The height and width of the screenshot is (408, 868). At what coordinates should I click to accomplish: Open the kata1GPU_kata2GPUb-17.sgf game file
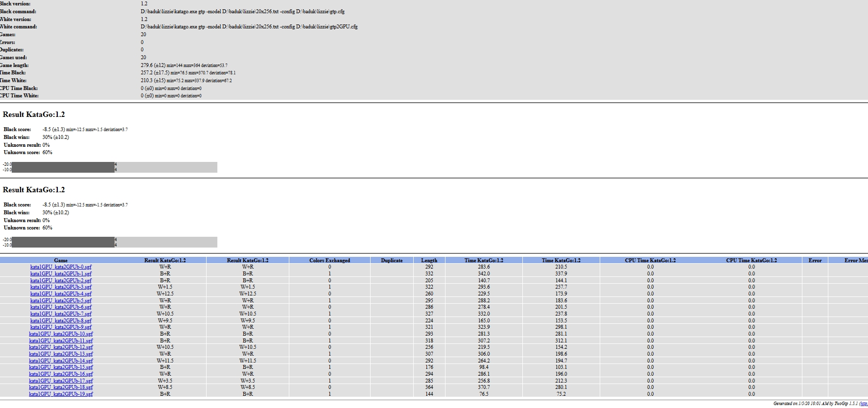click(x=61, y=381)
